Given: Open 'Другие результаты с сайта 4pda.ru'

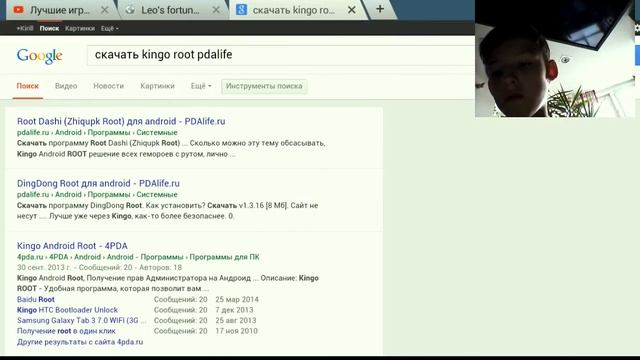Looking at the screenshot, I should pyautogui.click(x=80, y=342).
